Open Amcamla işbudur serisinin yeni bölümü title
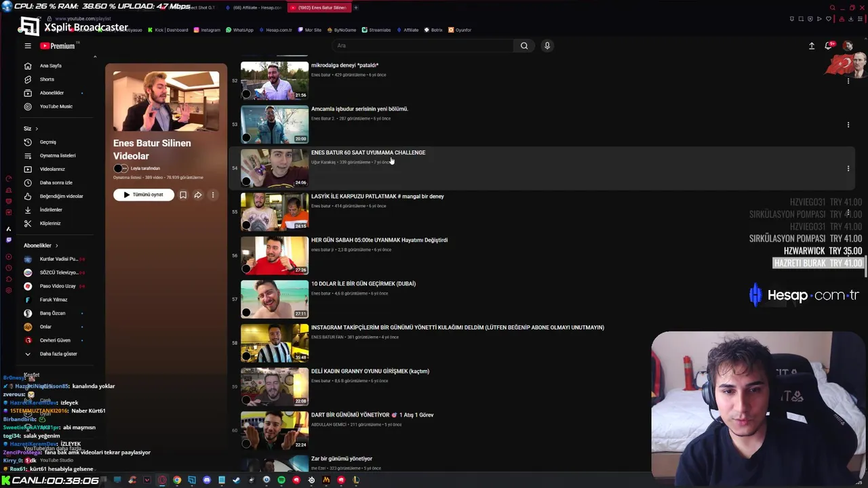868x488 pixels. click(359, 109)
